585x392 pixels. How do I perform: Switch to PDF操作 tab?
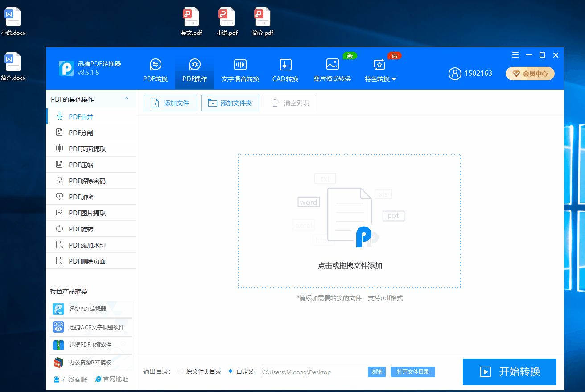point(194,70)
